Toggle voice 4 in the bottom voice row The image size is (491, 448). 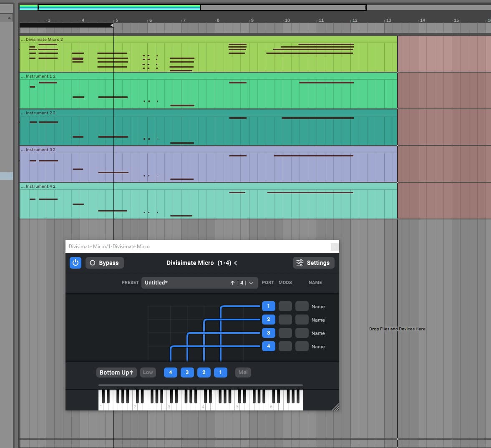click(170, 372)
